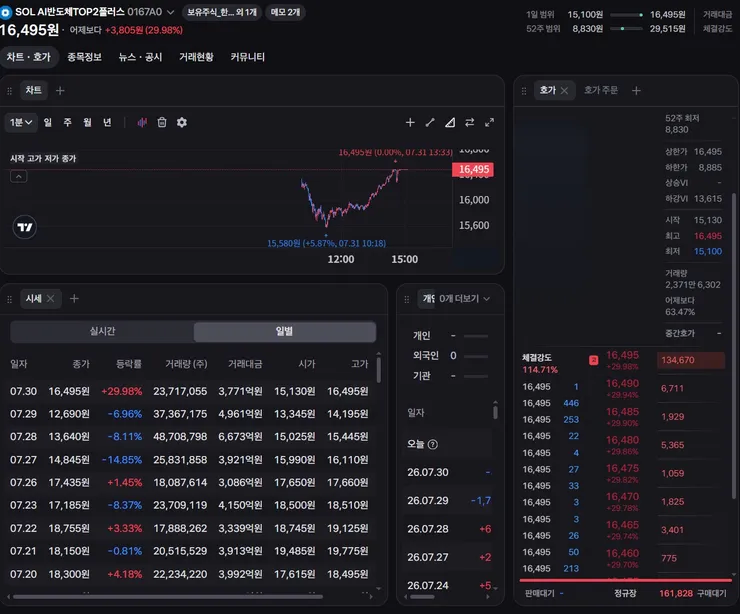Open 차트 · 호가 tab

click(28, 57)
